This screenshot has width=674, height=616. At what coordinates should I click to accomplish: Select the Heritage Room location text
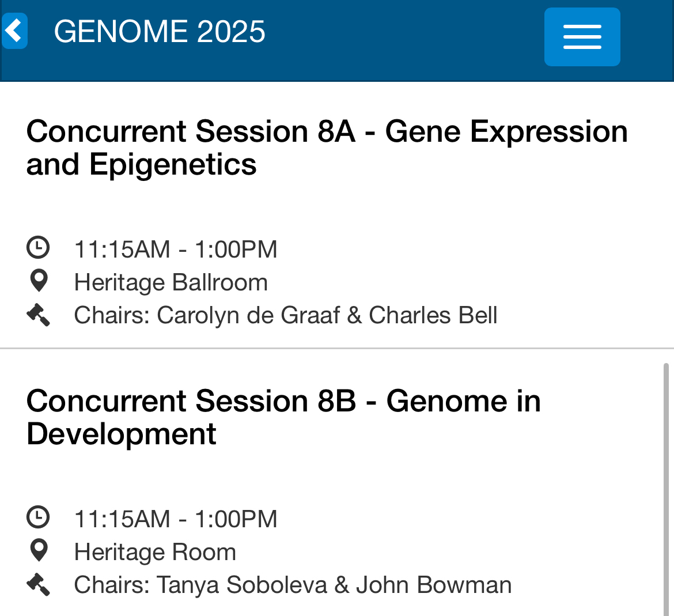[155, 552]
